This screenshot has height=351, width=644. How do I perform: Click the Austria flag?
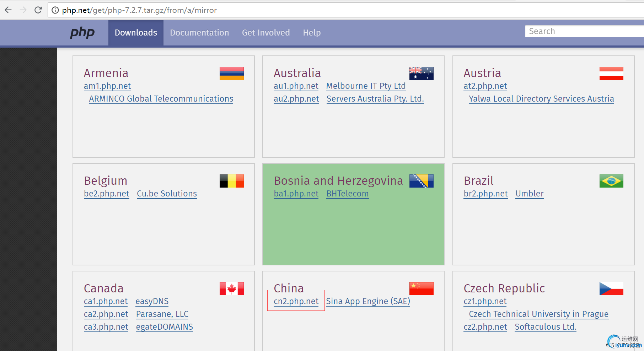[611, 73]
